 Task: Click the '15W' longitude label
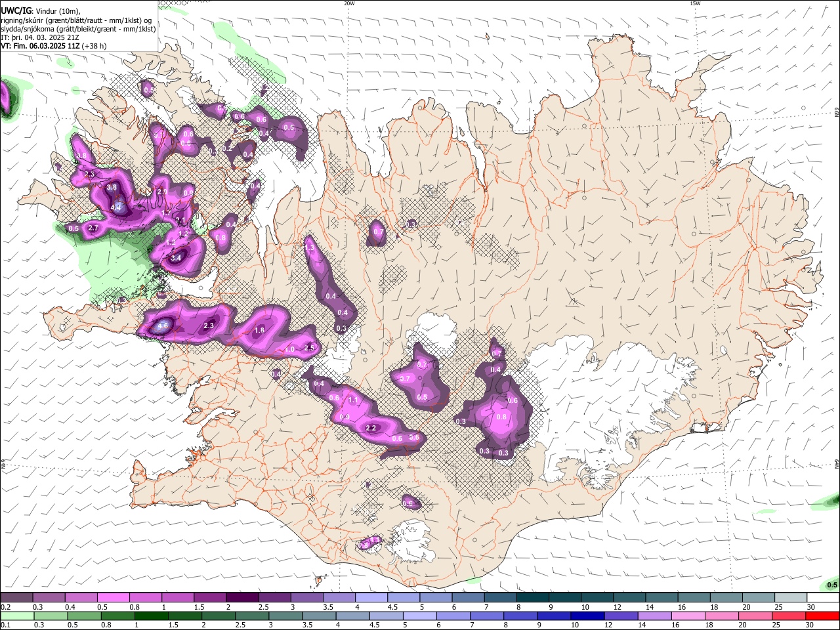coord(695,3)
